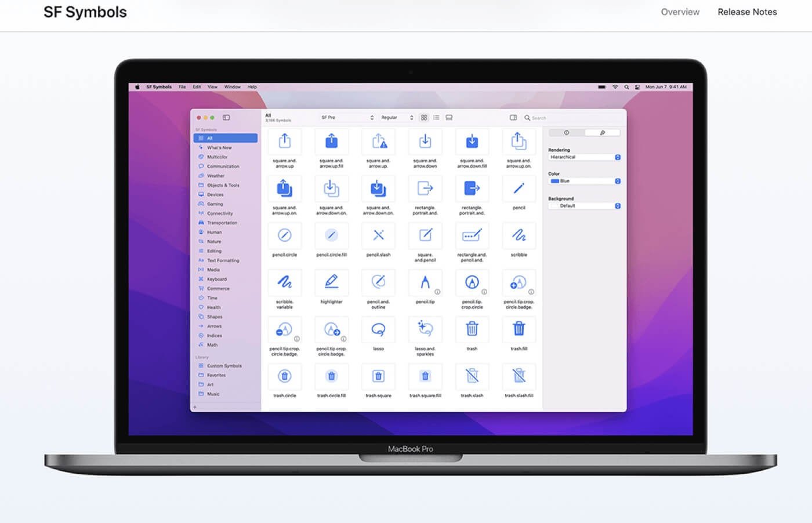The image size is (812, 523).
Task: Select Multicolor category in sidebar
Action: [x=226, y=157]
